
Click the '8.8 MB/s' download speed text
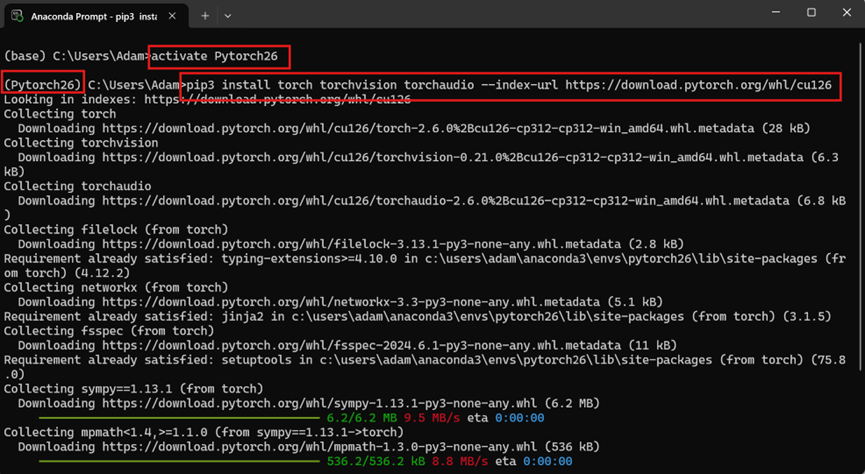460,461
